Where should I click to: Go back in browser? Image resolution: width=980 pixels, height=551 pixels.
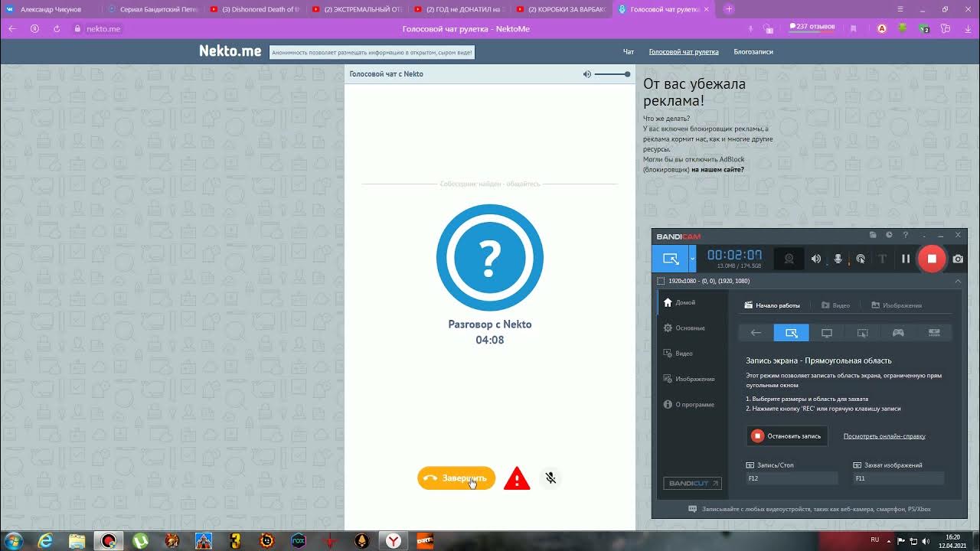(x=11, y=28)
